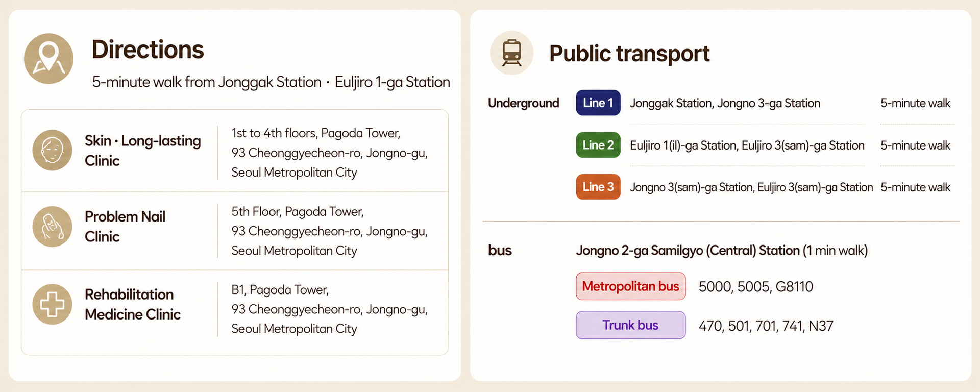Viewport: 980px width, 392px height.
Task: Click the blue Line 1 badge
Action: point(598,103)
